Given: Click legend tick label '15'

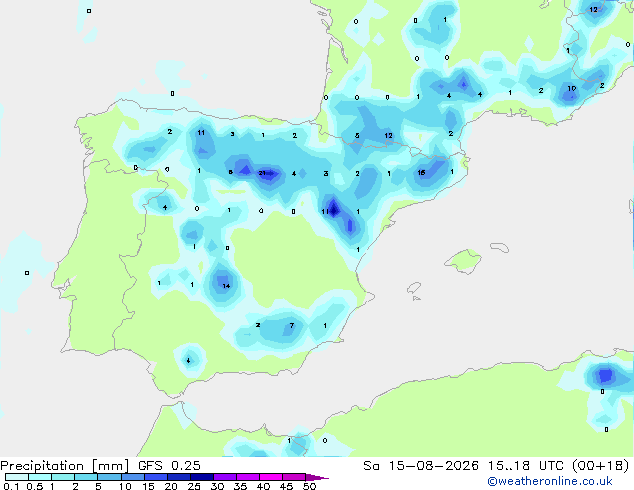Looking at the screenshot, I should [x=149, y=486].
